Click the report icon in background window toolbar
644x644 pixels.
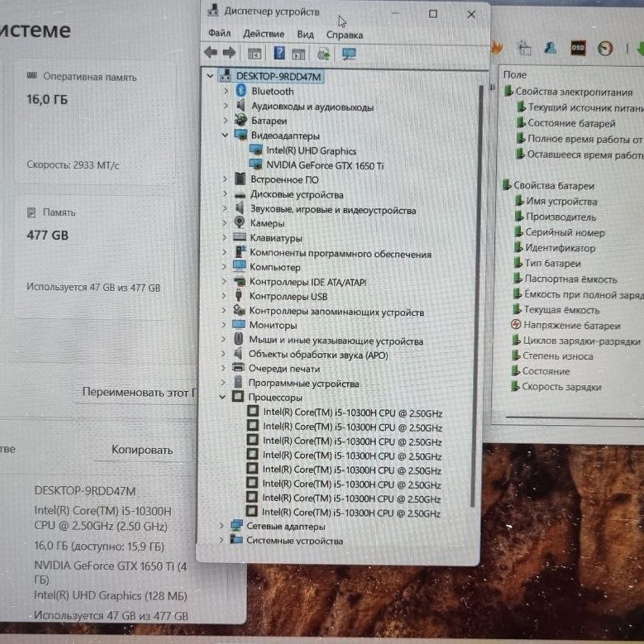pos(524,48)
